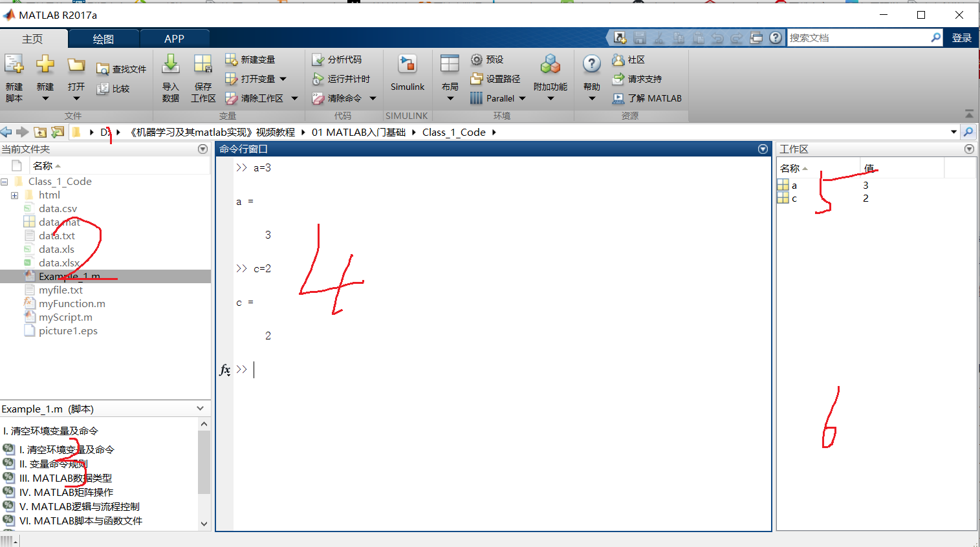This screenshot has width=980, height=547.
Task: Click 01 MATLAB入门基础 path segment
Action: tap(358, 132)
